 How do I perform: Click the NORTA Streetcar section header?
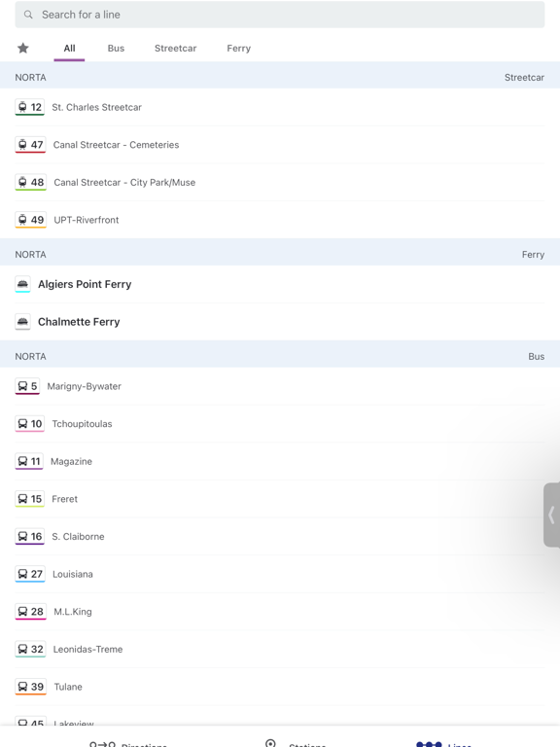click(x=280, y=75)
